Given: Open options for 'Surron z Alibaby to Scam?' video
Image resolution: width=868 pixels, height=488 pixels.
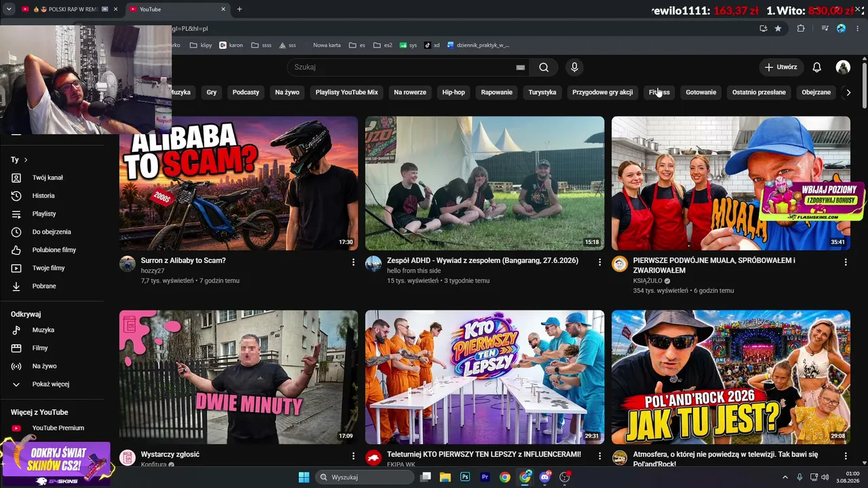Looking at the screenshot, I should click(353, 262).
